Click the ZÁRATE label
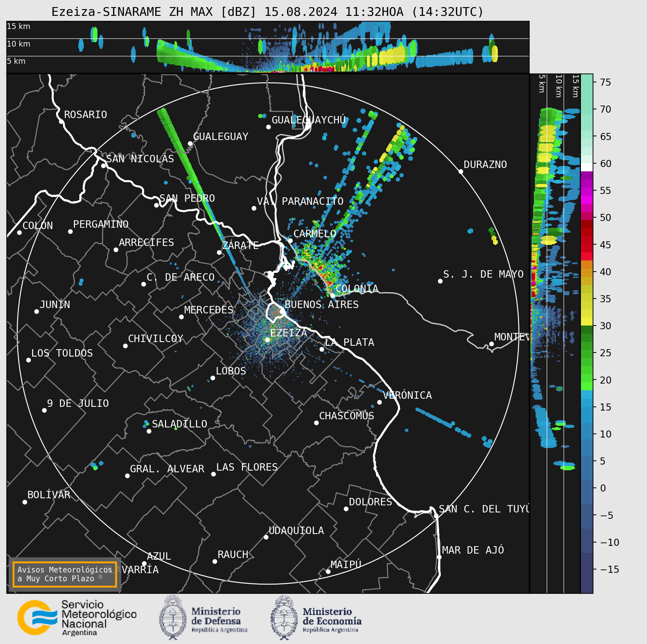Image resolution: width=647 pixels, height=644 pixels. [241, 245]
